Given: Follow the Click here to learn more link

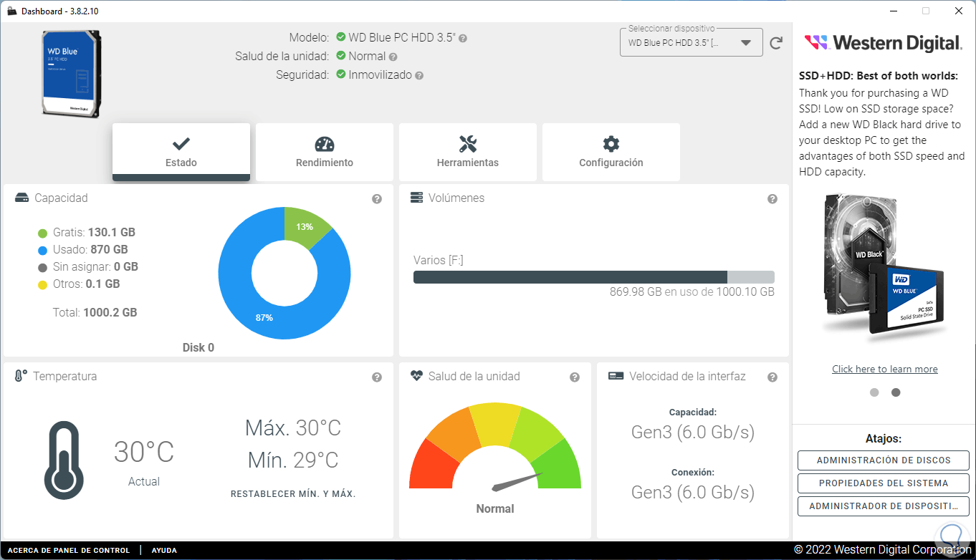Looking at the screenshot, I should [x=885, y=370].
